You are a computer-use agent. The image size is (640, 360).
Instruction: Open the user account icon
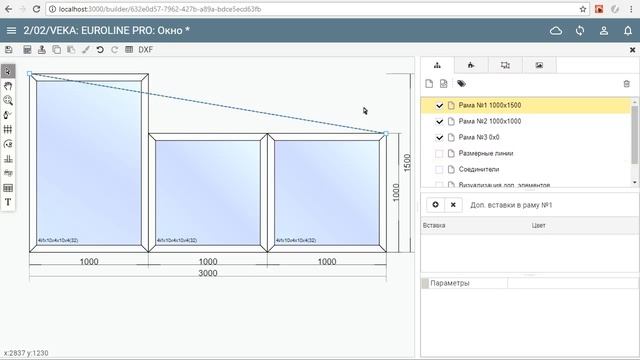point(604,31)
